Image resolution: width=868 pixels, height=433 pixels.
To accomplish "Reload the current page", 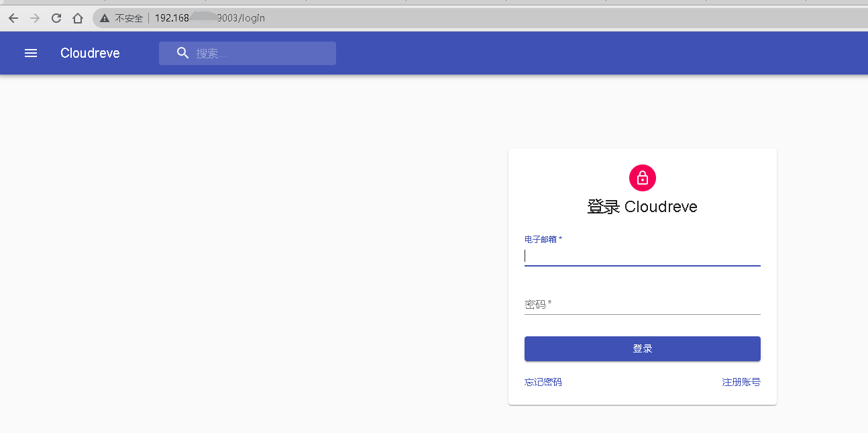I will pos(56,18).
